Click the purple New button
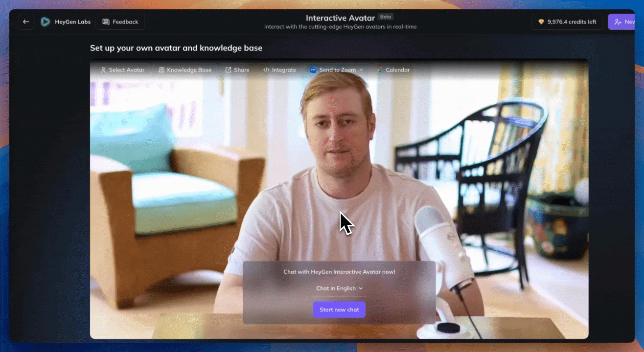Image resolution: width=644 pixels, height=352 pixels. pos(622,22)
